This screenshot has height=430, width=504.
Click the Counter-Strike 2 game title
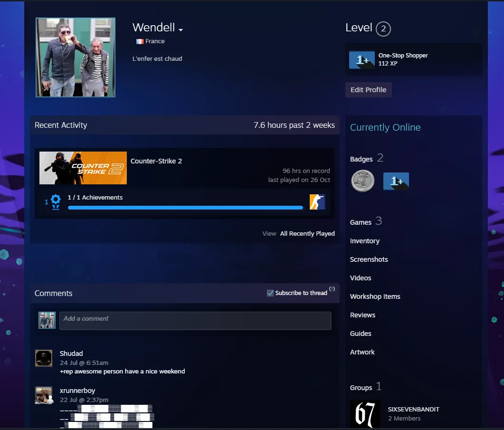[x=156, y=161]
